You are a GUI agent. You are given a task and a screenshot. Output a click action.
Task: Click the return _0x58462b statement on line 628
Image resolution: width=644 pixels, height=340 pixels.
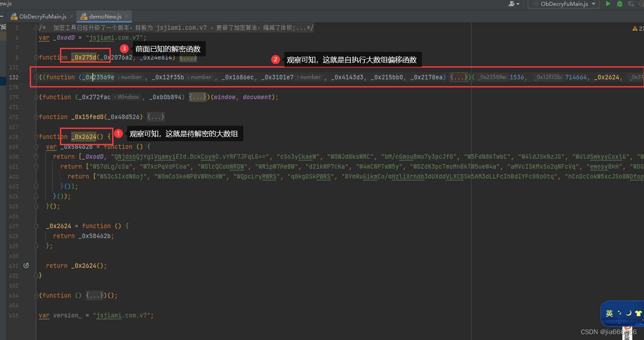(x=84, y=236)
